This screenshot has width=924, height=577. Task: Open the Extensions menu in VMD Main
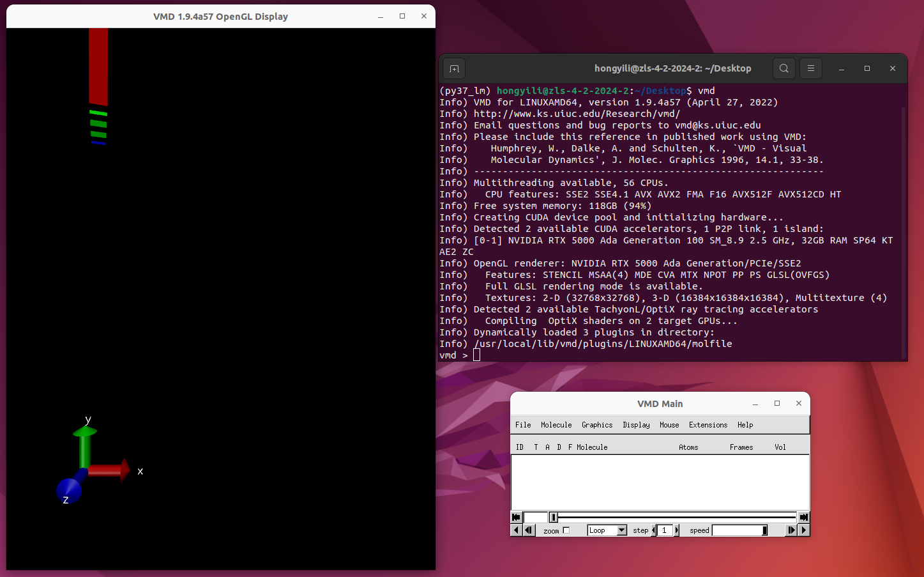pyautogui.click(x=708, y=425)
